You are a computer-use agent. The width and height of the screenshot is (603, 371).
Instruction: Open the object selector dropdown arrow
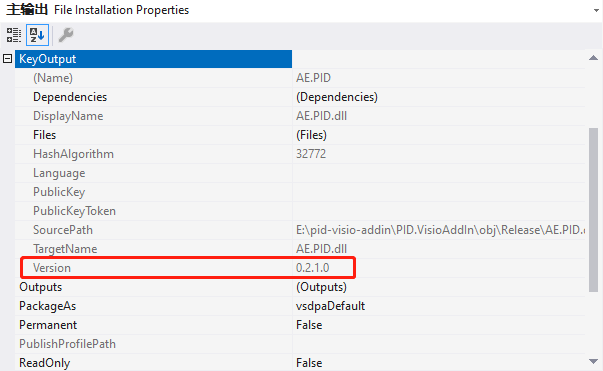point(596,10)
